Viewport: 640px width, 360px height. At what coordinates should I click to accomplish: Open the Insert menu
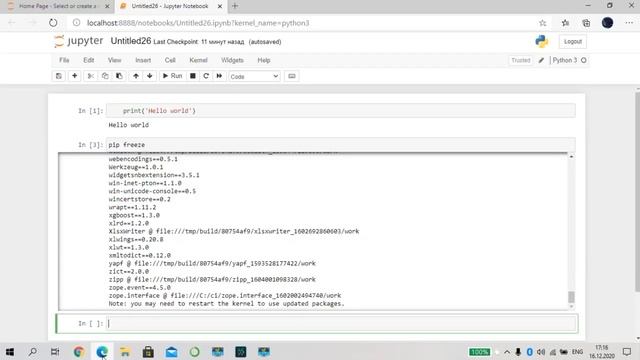click(143, 60)
